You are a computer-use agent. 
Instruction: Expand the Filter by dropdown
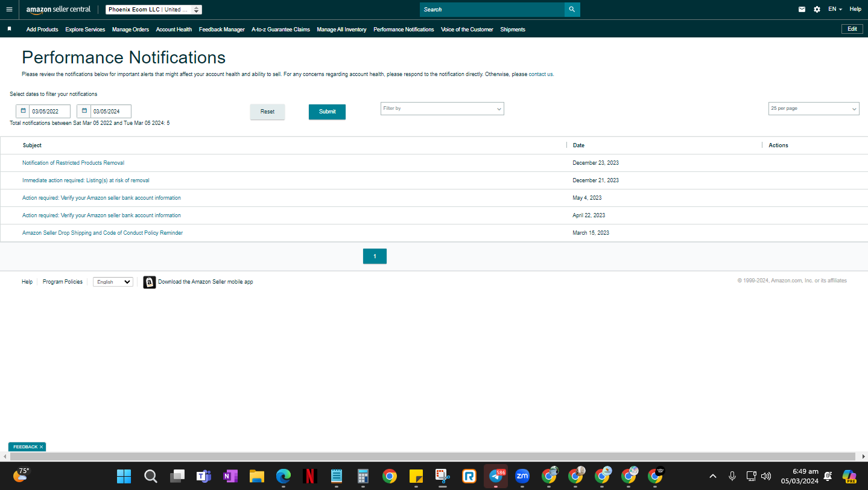[442, 109]
